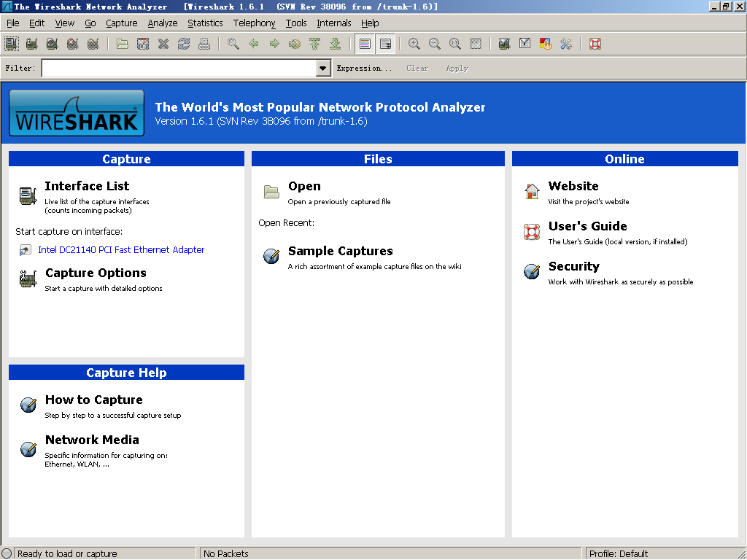The image size is (747, 560).
Task: Open capture options from the toolbar
Action: 32,44
